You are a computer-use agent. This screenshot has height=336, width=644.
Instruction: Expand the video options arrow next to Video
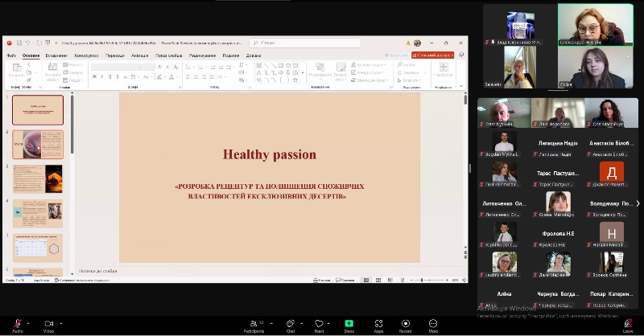(60, 321)
